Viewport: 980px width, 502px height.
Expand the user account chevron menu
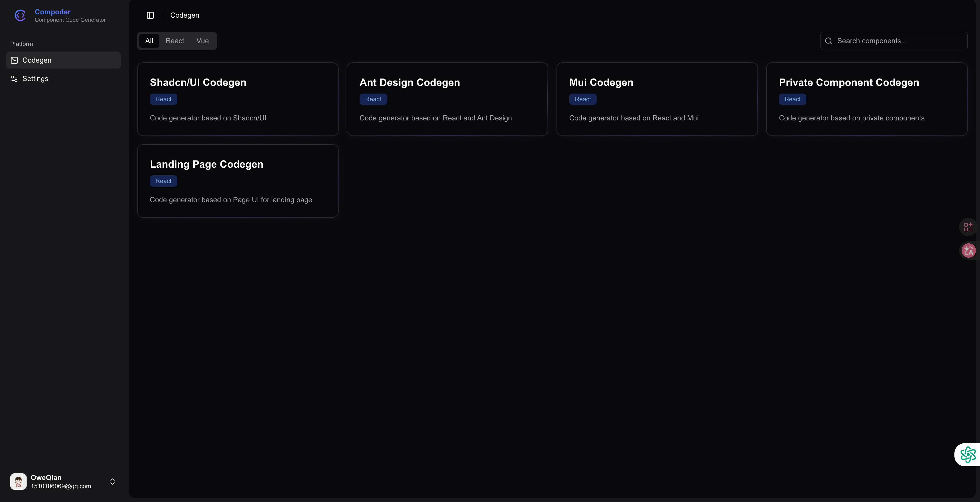pyautogui.click(x=113, y=482)
